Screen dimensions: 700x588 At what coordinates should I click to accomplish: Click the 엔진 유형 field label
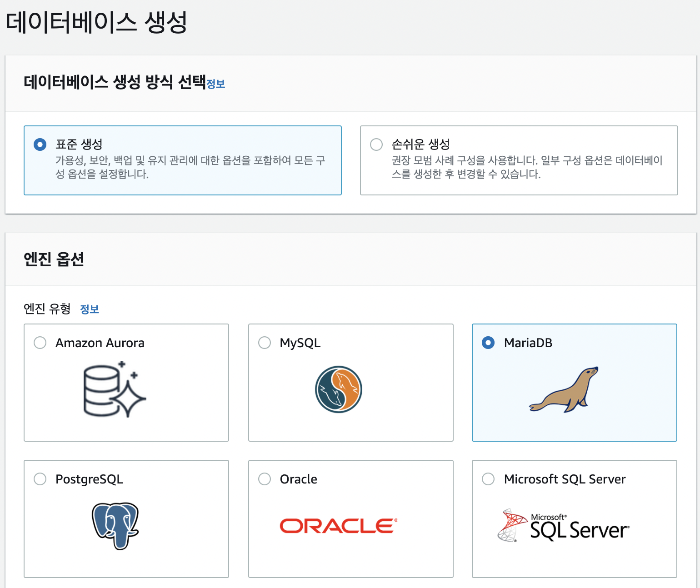point(47,309)
